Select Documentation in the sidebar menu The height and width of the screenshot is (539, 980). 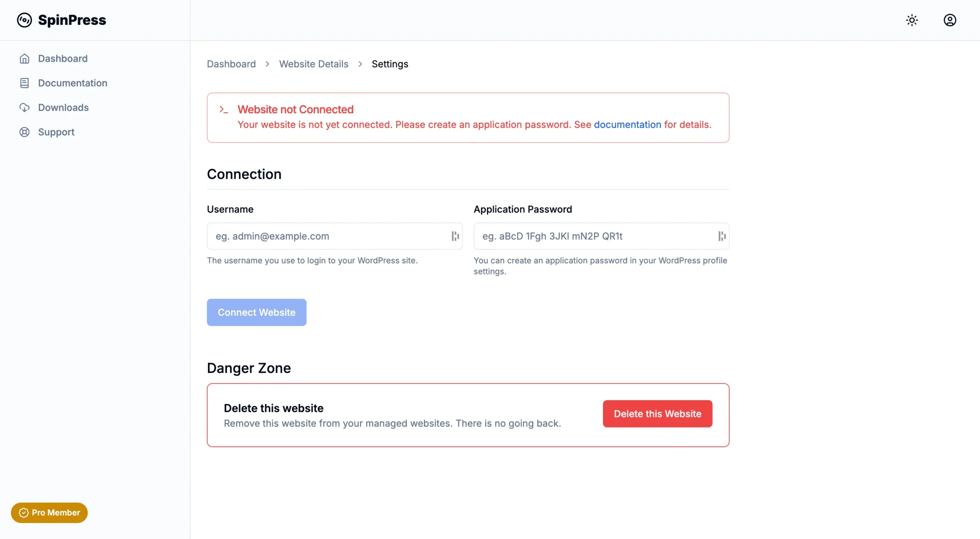point(72,83)
